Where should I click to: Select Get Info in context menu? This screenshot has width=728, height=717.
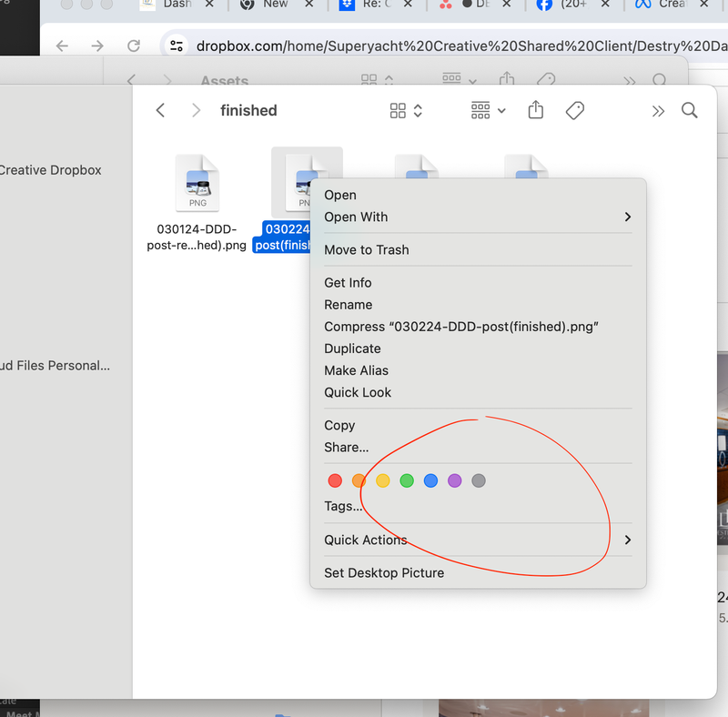348,282
